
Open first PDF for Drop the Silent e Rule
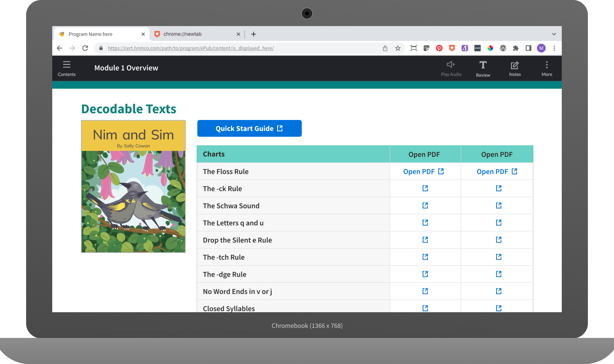(425, 240)
